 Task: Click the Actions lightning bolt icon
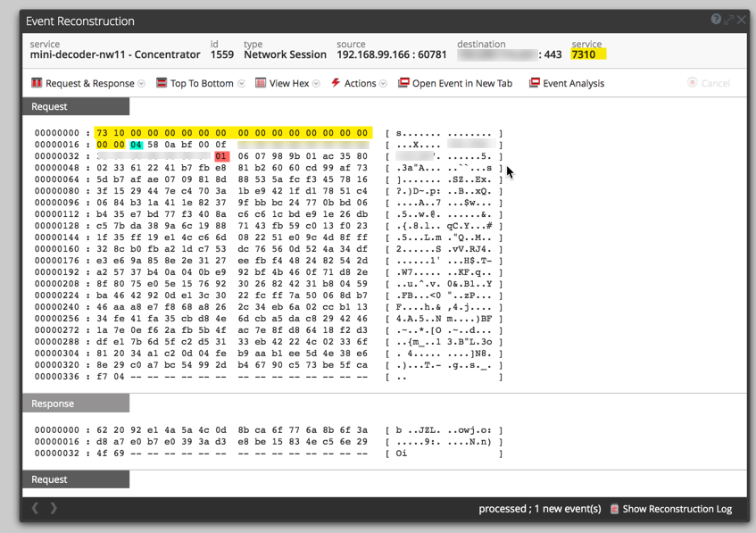point(336,83)
